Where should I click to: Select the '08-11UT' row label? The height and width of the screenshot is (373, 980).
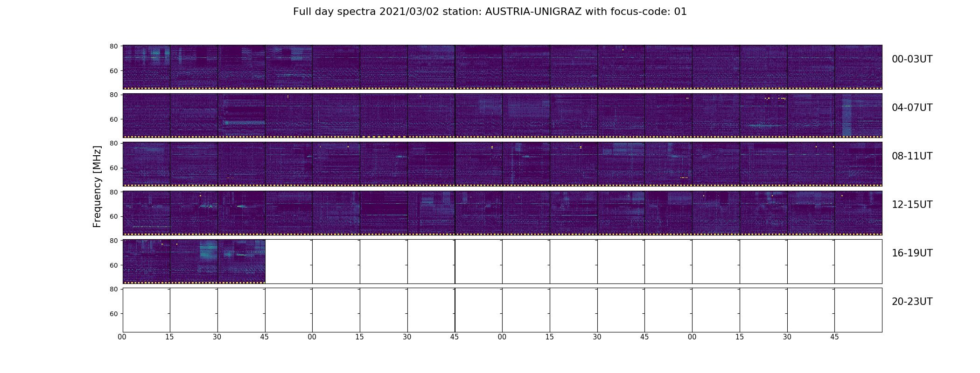912,156
